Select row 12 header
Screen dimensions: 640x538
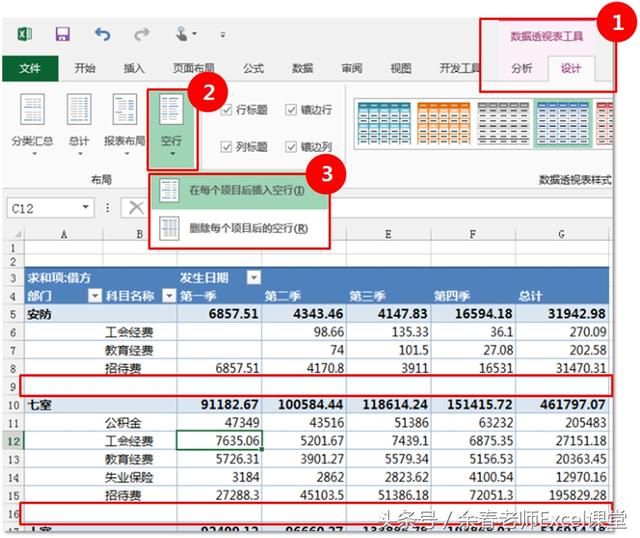13,441
